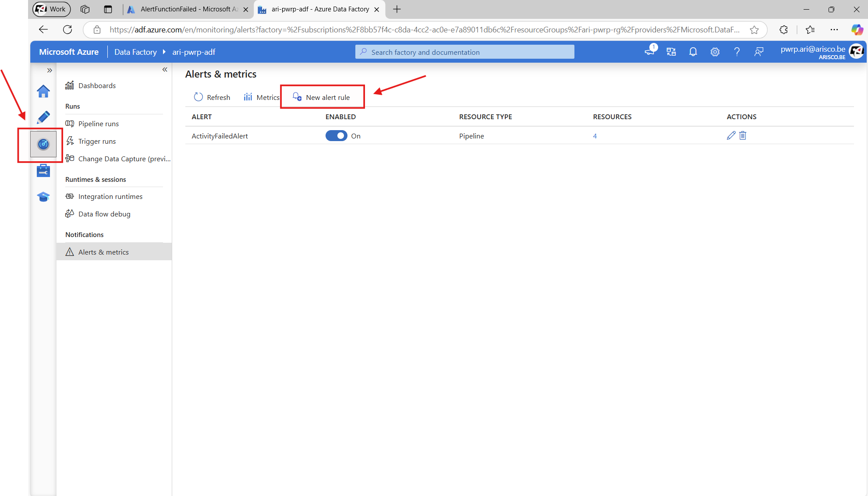Select Pipeline runs in side menu
The width and height of the screenshot is (868, 496).
click(x=99, y=124)
